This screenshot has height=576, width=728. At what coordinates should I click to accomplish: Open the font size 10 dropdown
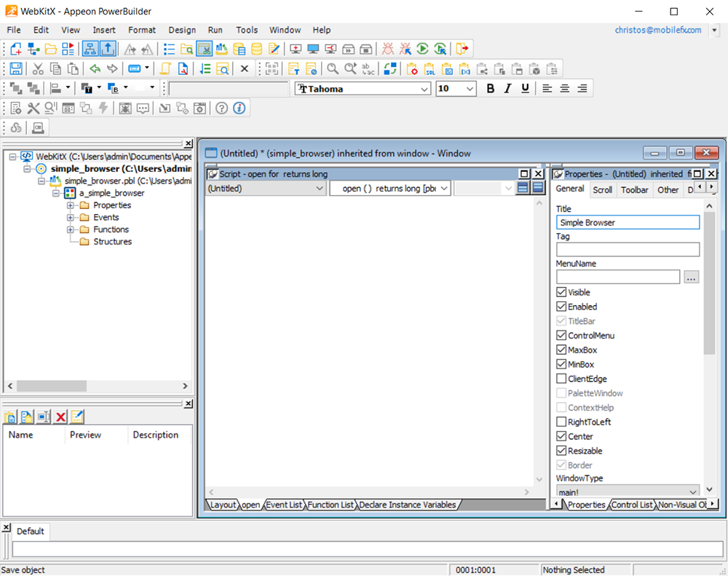470,89
